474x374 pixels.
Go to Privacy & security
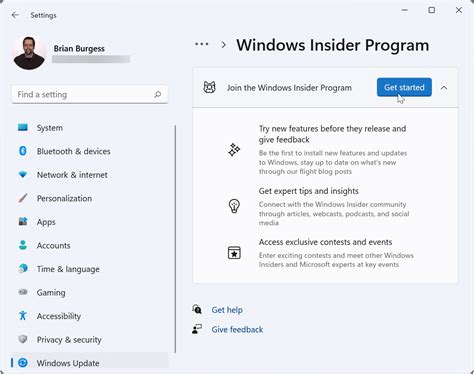point(90,339)
